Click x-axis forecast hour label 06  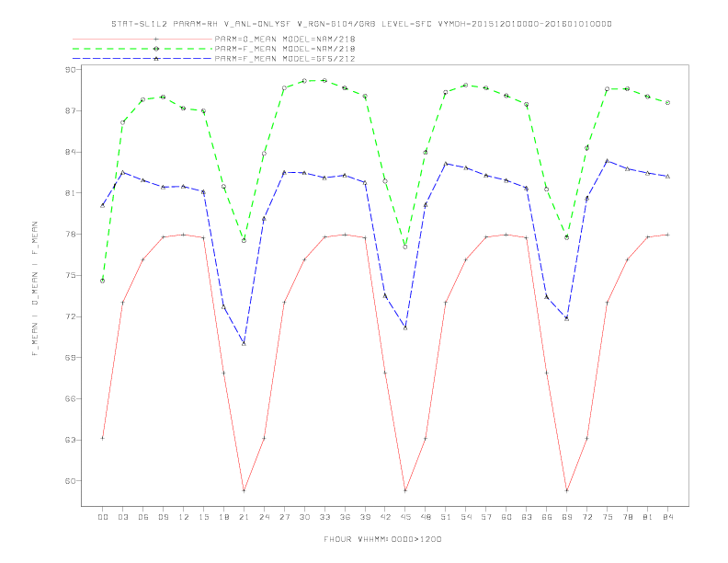143,517
